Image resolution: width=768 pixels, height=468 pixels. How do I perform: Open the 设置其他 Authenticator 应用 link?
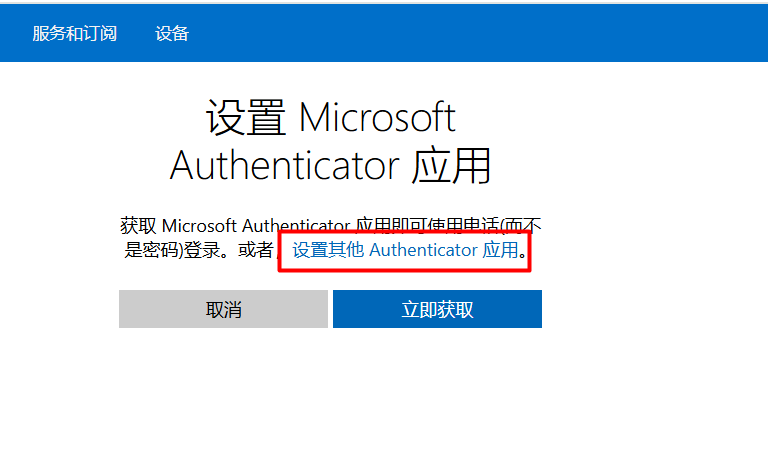[406, 250]
